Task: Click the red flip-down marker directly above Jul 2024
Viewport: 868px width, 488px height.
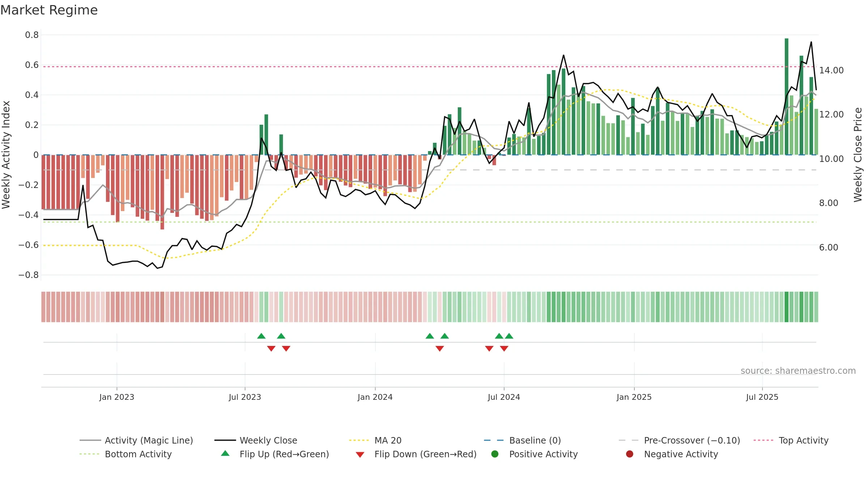Action: coord(504,348)
